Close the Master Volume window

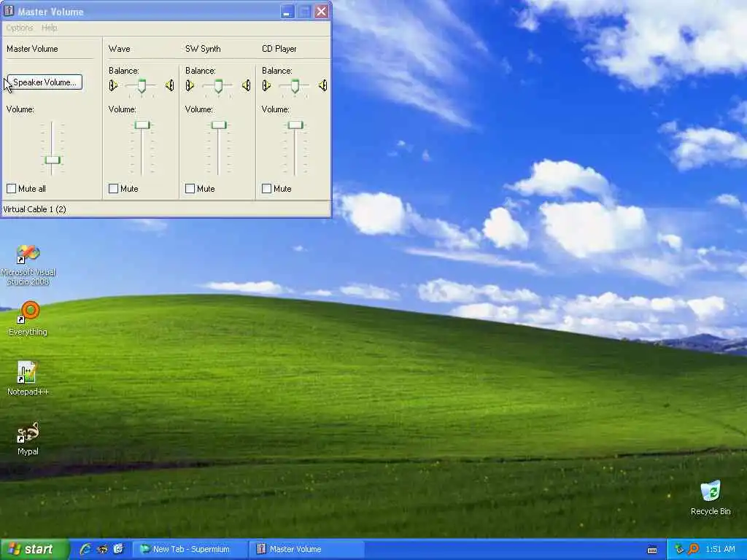(322, 12)
